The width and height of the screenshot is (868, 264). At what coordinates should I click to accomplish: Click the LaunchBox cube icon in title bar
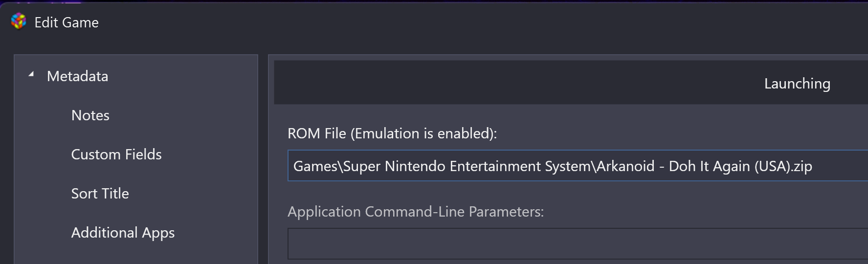[19, 22]
